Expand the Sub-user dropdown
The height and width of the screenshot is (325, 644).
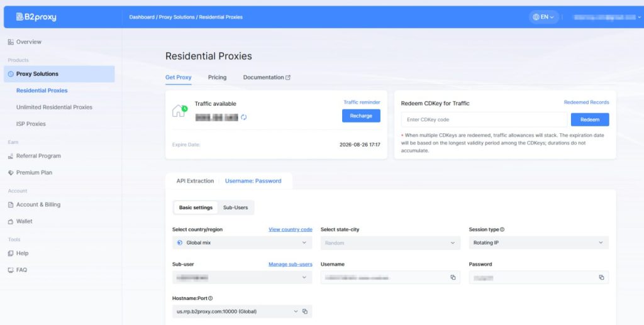point(241,277)
